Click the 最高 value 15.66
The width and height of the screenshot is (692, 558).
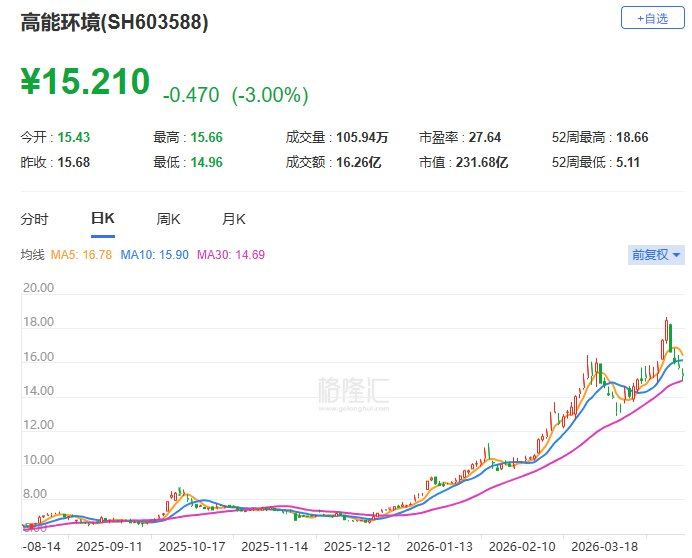(207, 137)
